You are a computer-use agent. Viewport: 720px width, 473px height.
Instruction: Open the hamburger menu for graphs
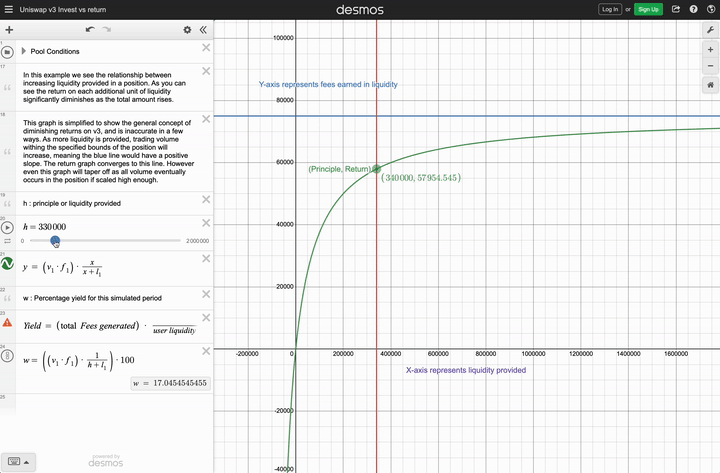8,9
